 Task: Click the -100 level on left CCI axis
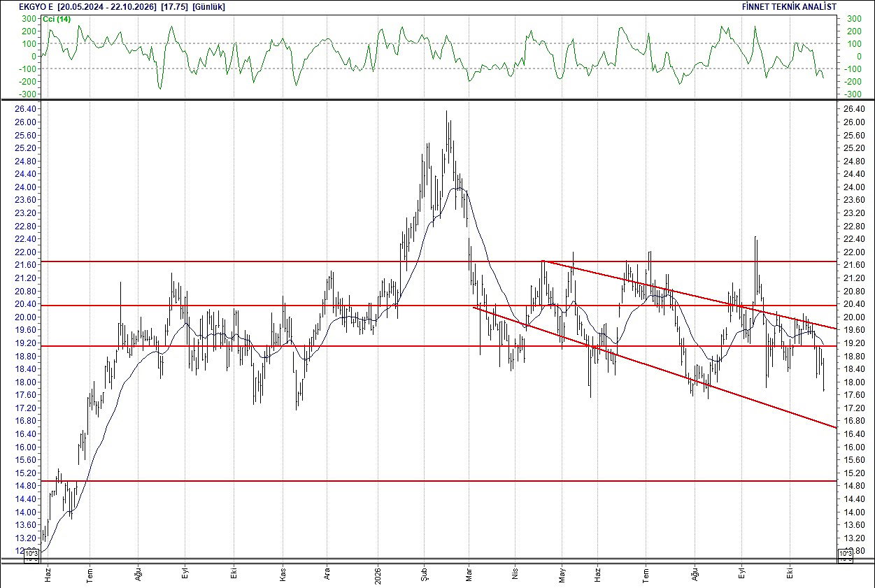[x=27, y=69]
